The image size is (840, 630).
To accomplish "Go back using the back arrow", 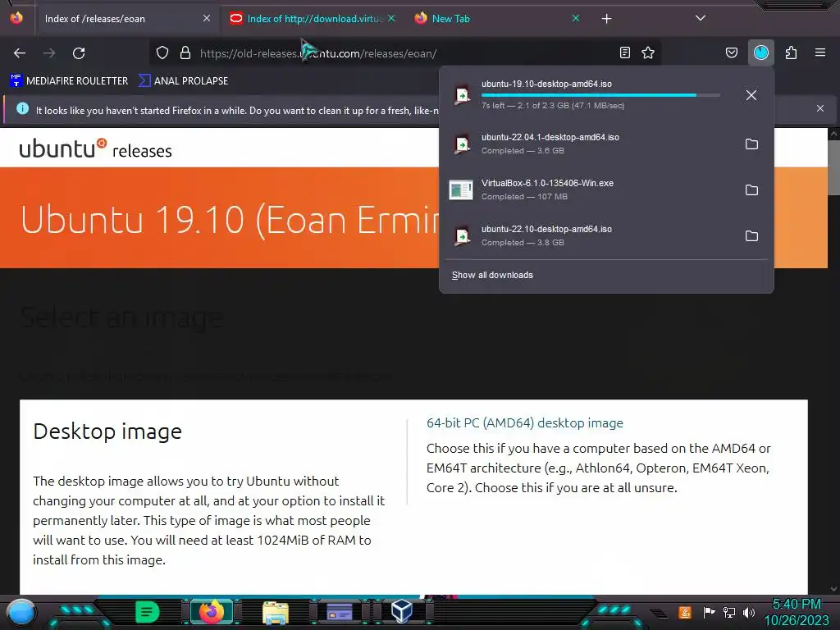I will click(20, 53).
